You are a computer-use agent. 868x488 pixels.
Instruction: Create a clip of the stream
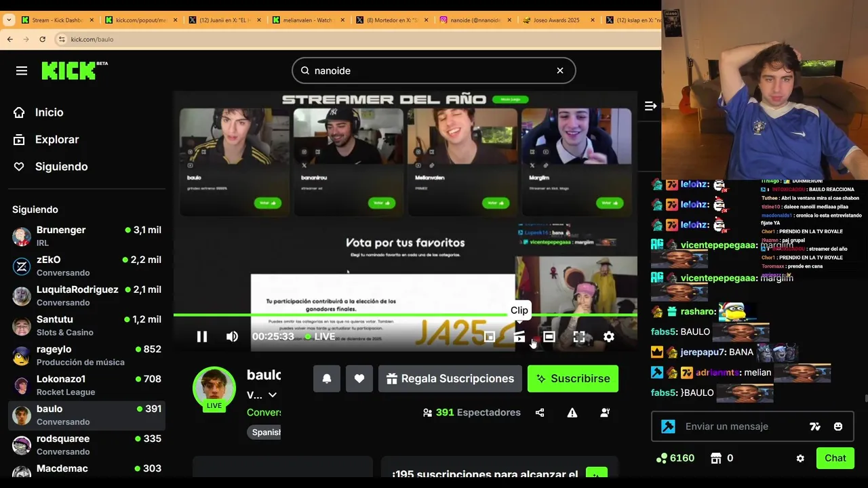coord(519,337)
